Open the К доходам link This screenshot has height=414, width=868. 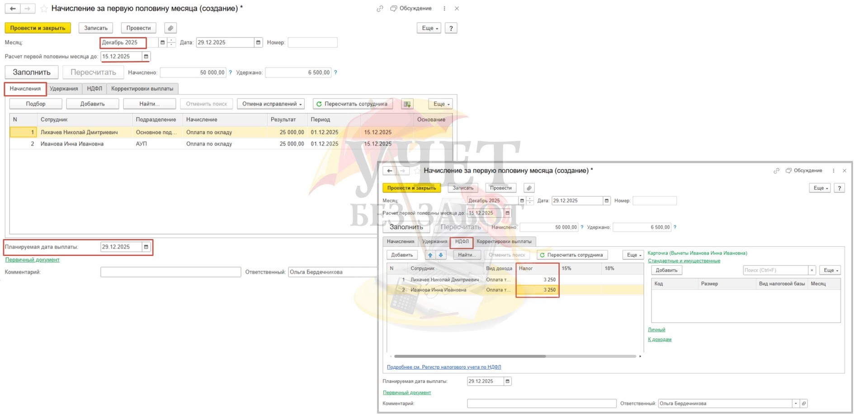(x=660, y=339)
